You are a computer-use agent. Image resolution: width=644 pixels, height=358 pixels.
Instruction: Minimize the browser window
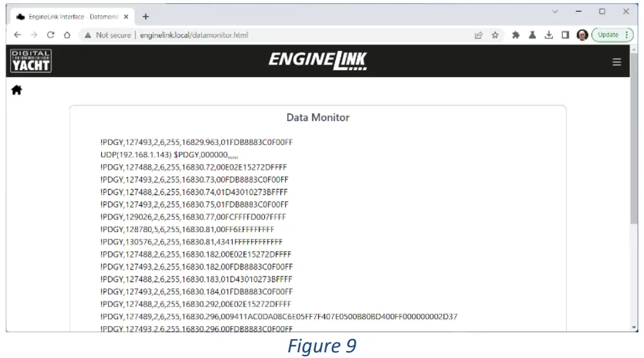tap(579, 11)
